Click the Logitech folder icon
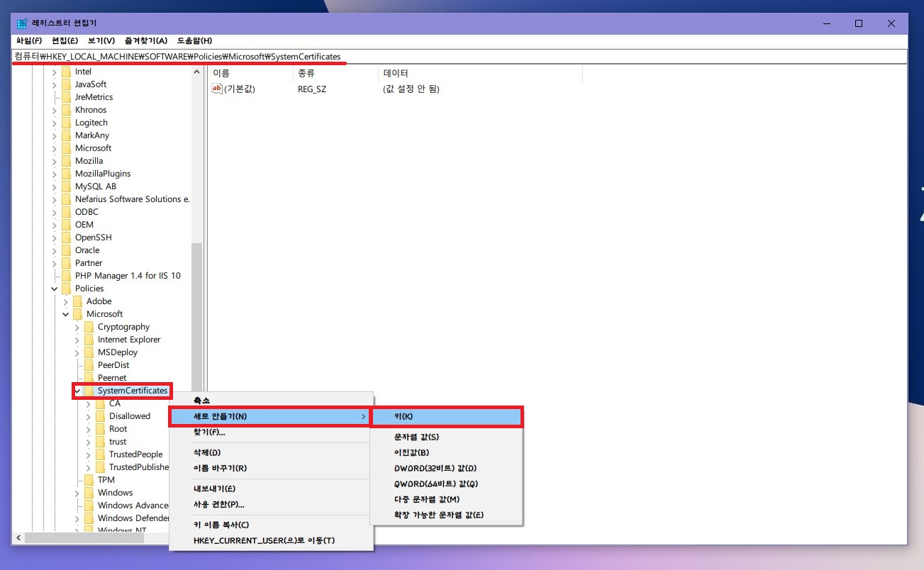The width and height of the screenshot is (924, 570). coord(66,123)
